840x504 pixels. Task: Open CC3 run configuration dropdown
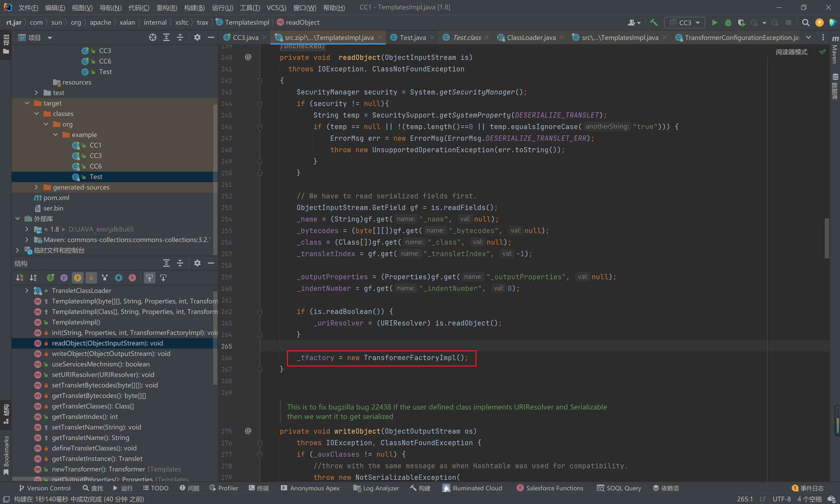[x=685, y=22]
